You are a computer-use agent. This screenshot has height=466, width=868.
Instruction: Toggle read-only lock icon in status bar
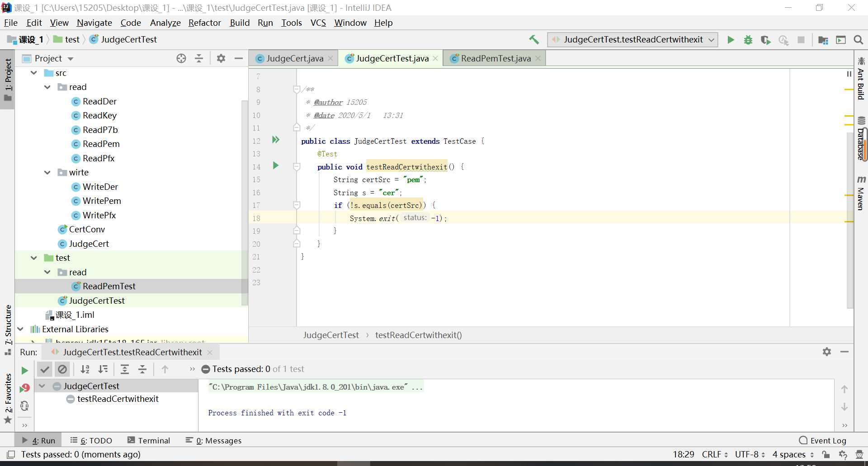point(826,454)
